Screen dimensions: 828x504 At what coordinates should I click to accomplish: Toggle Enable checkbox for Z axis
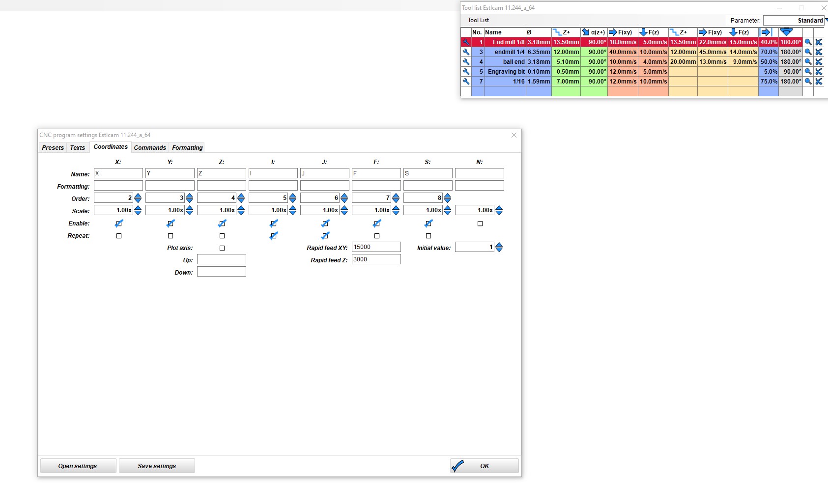pos(222,224)
